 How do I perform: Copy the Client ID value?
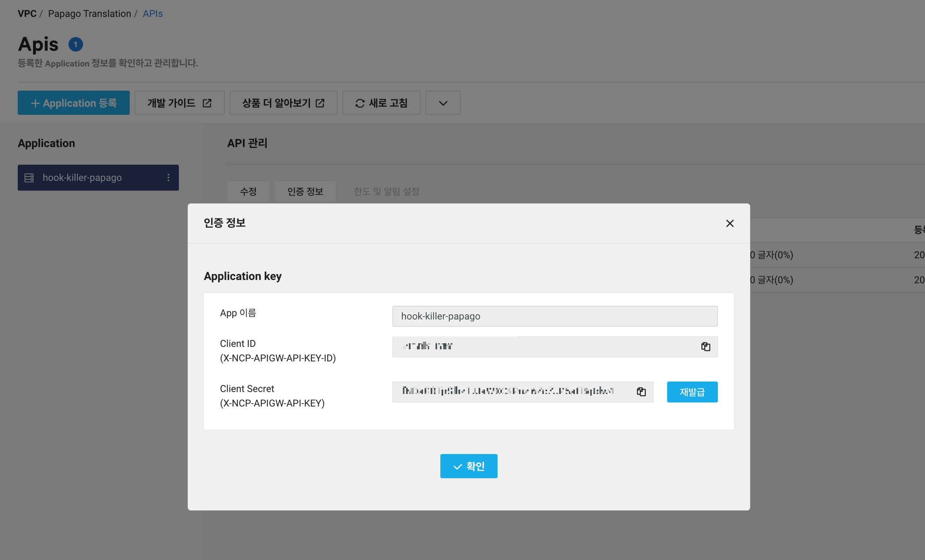pyautogui.click(x=705, y=346)
